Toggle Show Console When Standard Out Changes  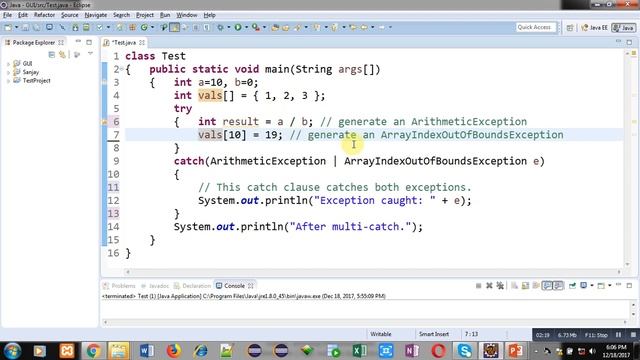547,286
